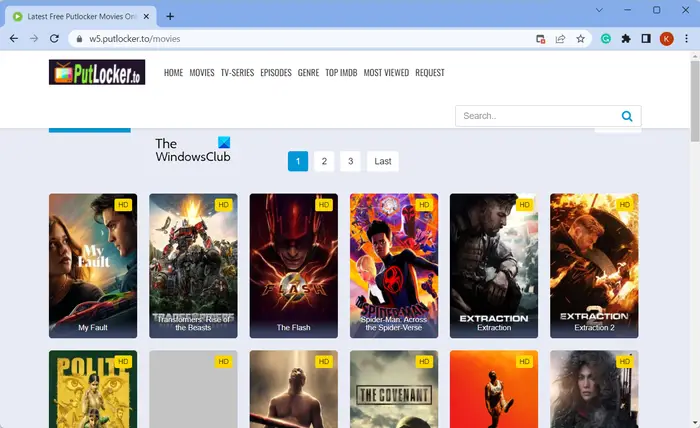Jump to the Last page

tap(383, 161)
